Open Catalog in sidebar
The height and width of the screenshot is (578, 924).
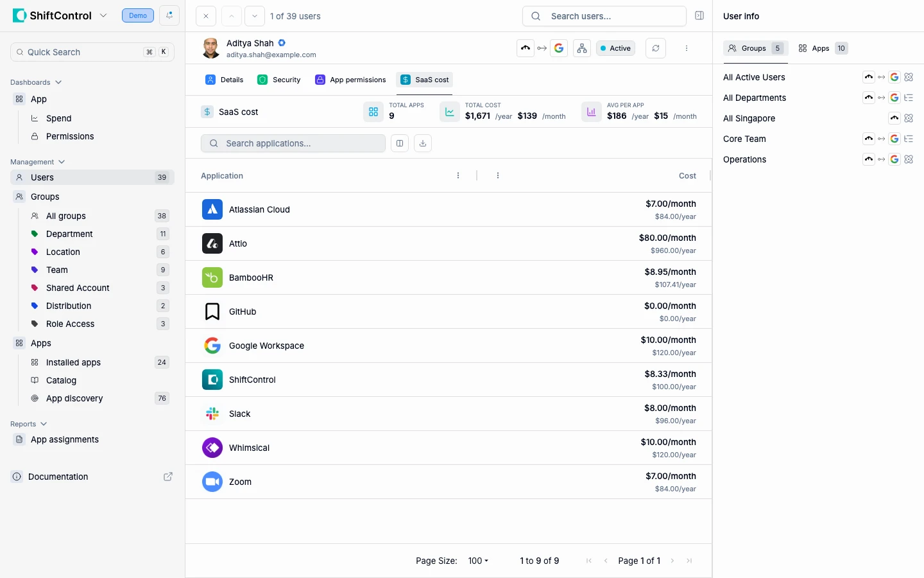pyautogui.click(x=61, y=380)
